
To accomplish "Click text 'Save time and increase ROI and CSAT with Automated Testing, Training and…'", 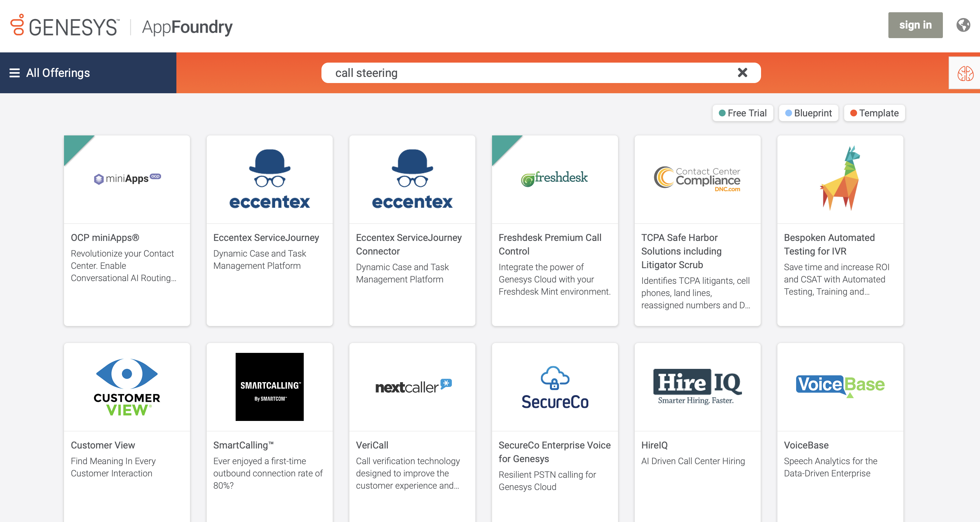I will (x=837, y=279).
